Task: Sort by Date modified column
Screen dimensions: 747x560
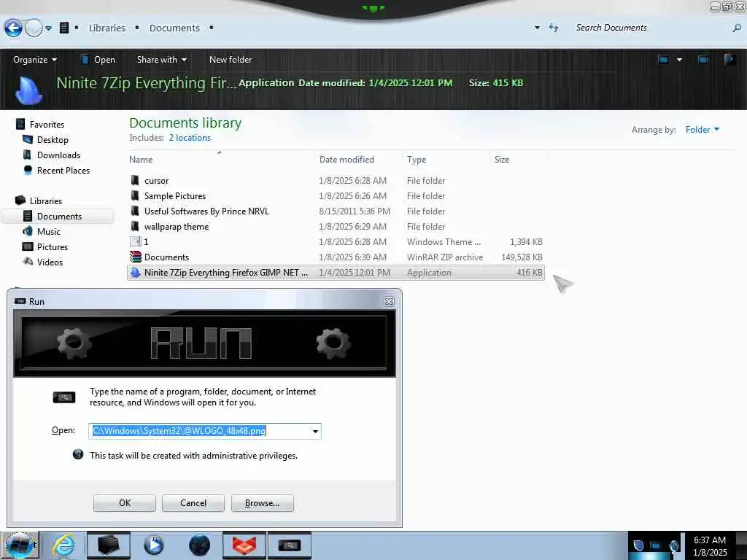Action: pos(358,160)
